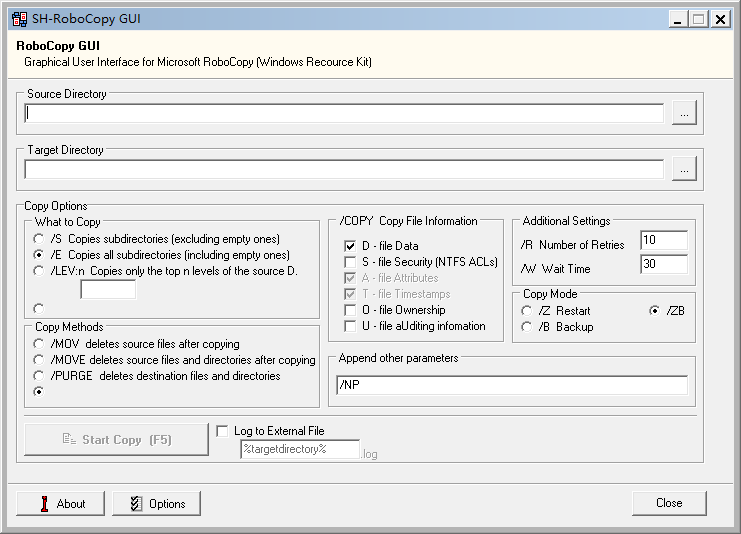Choose the /MOVE files and directories method
Screen dimensions: 741x534
[39, 360]
